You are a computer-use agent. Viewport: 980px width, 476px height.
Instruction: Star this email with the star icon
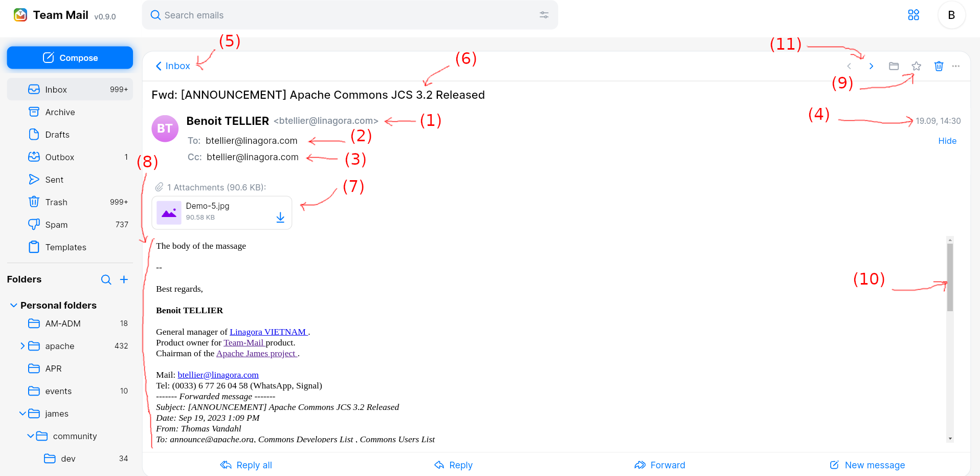(x=916, y=66)
